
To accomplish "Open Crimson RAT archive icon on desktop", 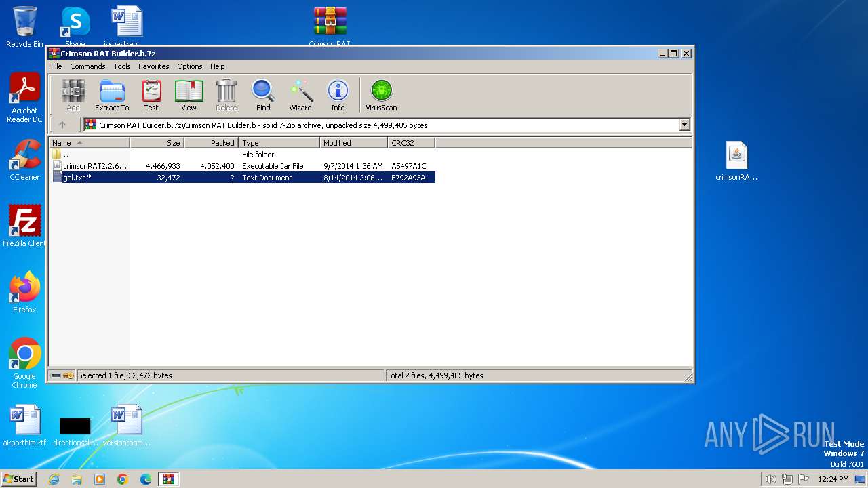I will [330, 27].
